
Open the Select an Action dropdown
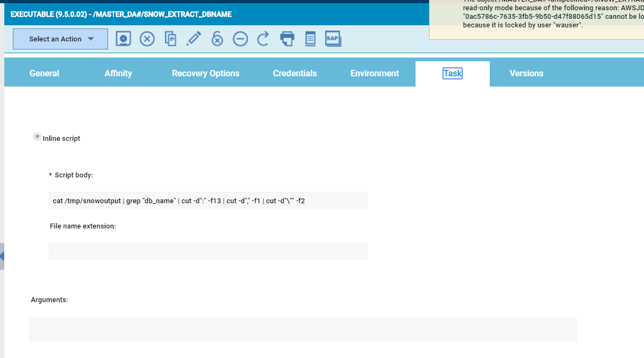[60, 38]
